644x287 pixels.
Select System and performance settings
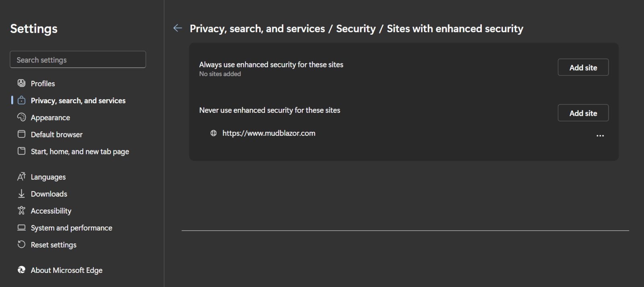[x=71, y=228]
